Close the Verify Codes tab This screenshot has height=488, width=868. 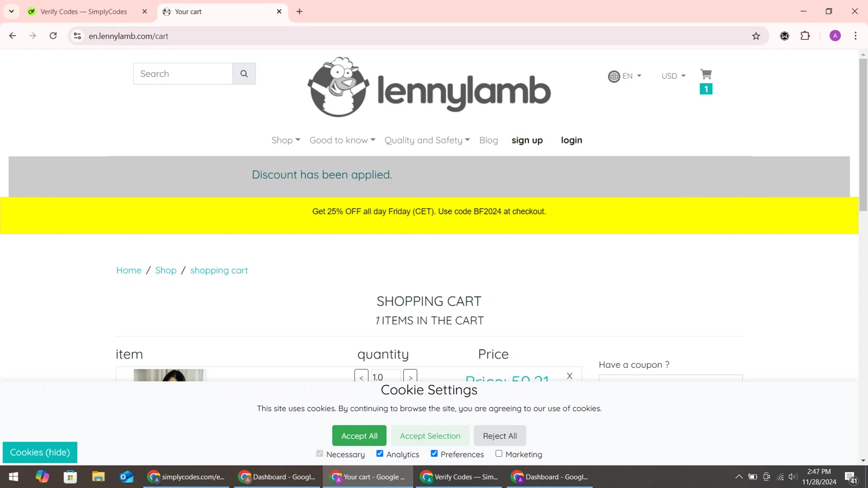coord(145,12)
